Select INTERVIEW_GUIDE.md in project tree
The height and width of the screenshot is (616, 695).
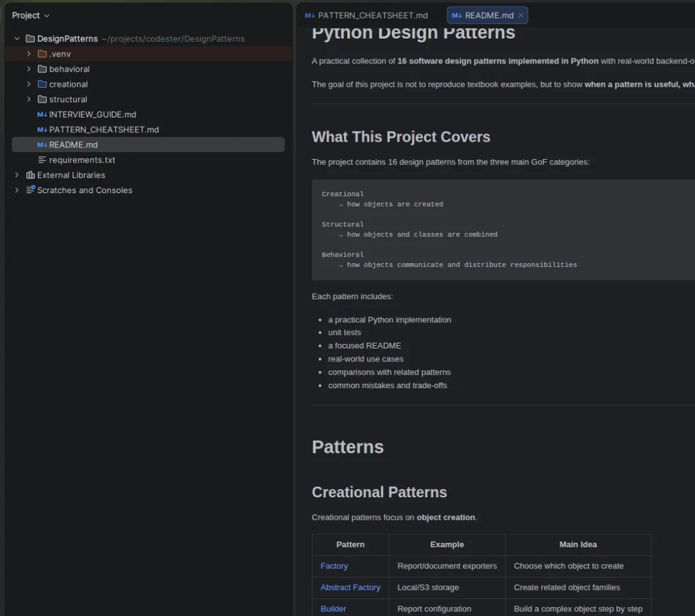click(92, 114)
